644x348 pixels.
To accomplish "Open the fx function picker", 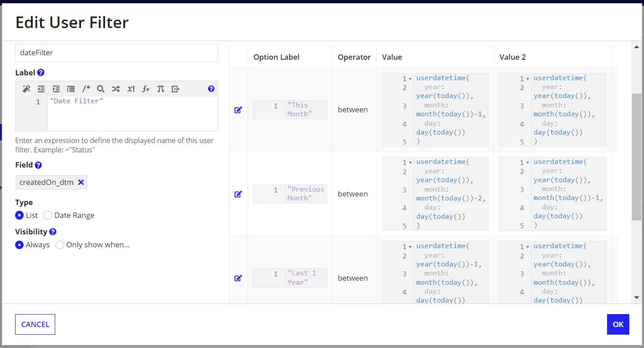I will [x=146, y=89].
